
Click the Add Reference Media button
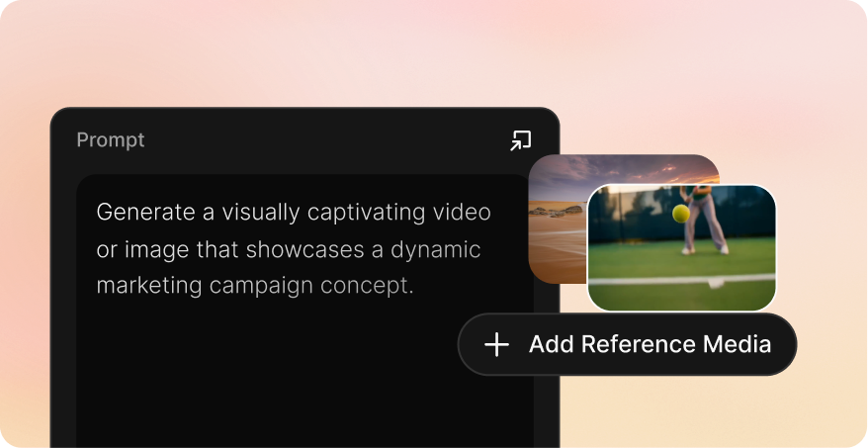pos(627,344)
